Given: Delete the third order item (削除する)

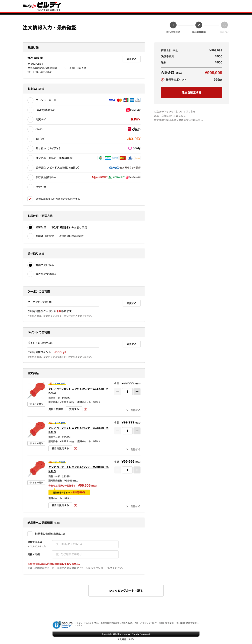Looking at the screenshot, I should 133,506.
